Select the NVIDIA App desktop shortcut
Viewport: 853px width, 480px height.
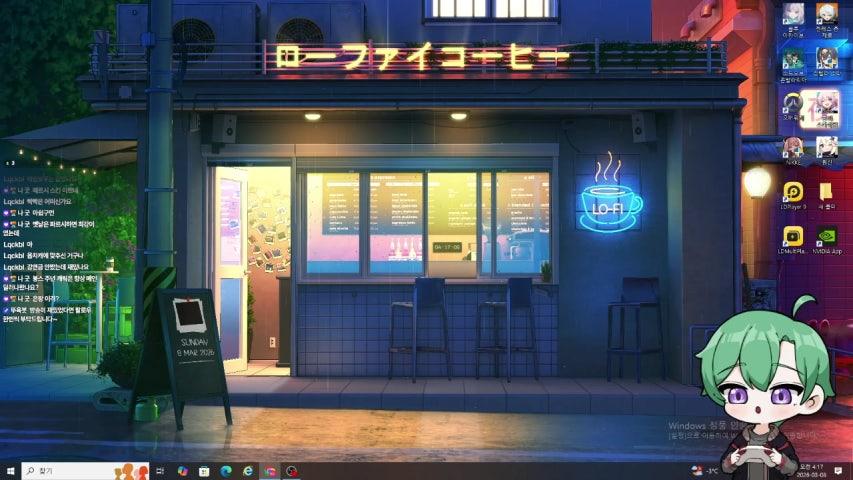click(x=827, y=241)
